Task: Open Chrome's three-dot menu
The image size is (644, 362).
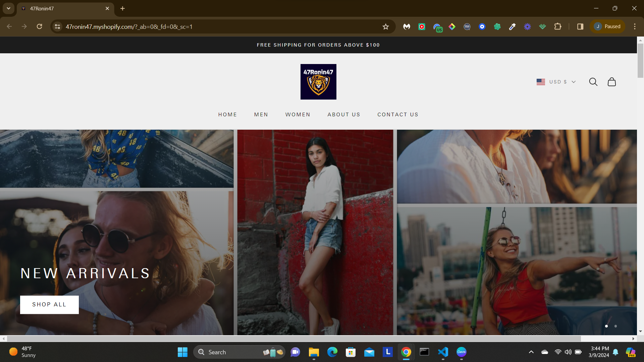Action: 635,26
